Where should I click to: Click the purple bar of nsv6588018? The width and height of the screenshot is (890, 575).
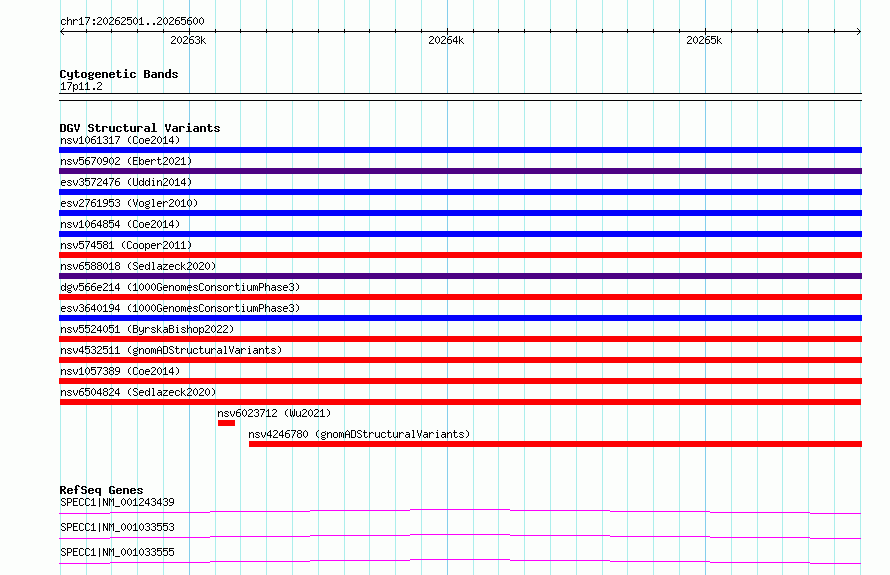coord(460,276)
